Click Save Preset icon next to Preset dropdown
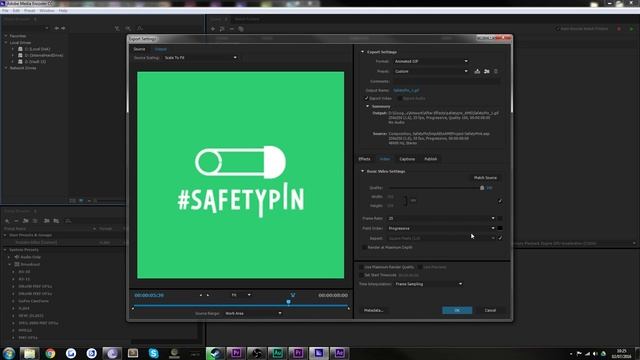This screenshot has width=640, height=360. coord(477,71)
